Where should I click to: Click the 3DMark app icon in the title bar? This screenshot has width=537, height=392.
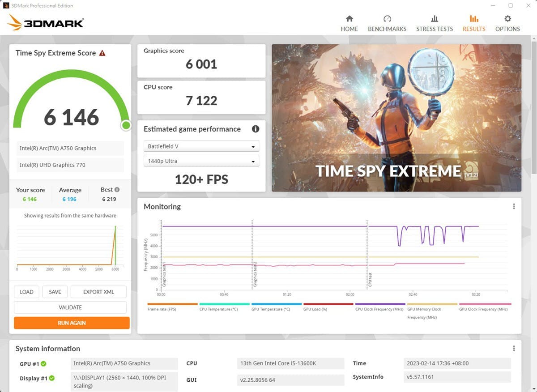click(x=6, y=6)
